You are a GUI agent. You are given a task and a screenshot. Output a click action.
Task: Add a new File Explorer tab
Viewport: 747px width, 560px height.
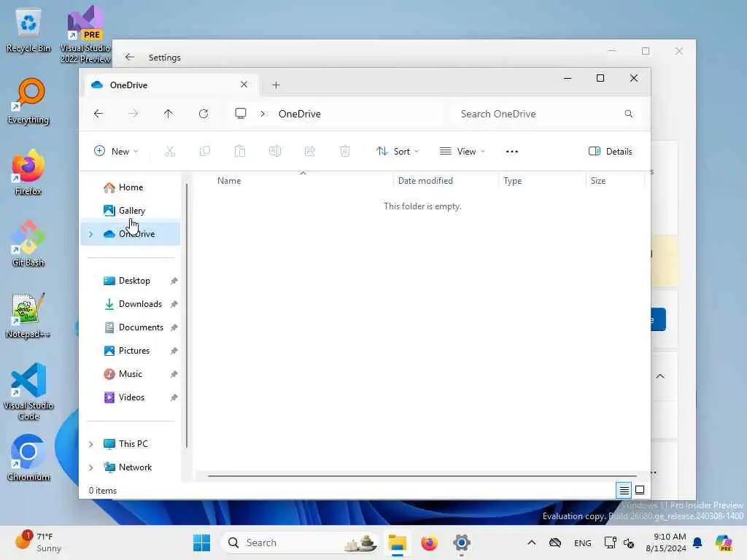tap(276, 85)
